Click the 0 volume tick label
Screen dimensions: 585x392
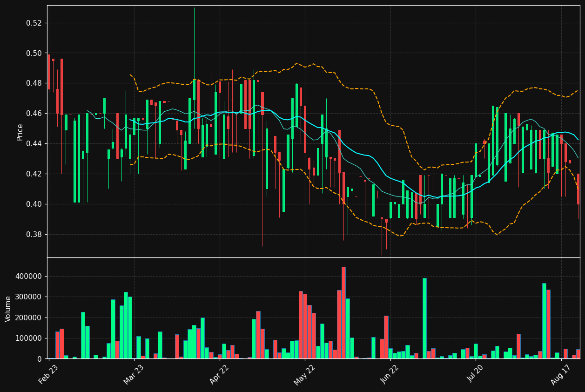(40, 359)
